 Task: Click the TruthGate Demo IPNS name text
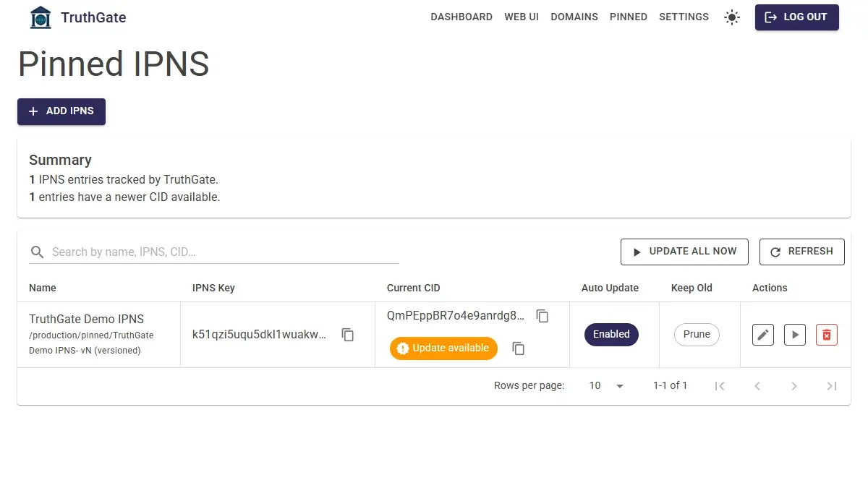[86, 319]
